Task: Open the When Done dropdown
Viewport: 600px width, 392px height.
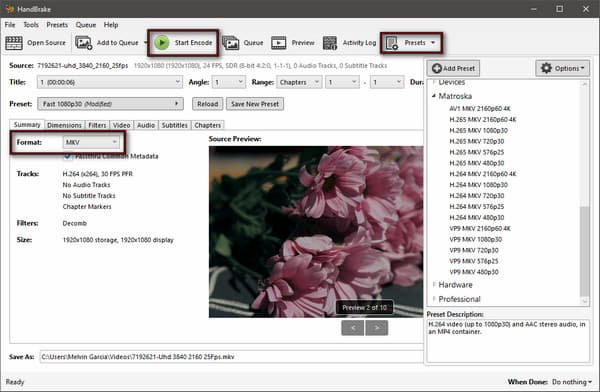Action: coord(572,382)
